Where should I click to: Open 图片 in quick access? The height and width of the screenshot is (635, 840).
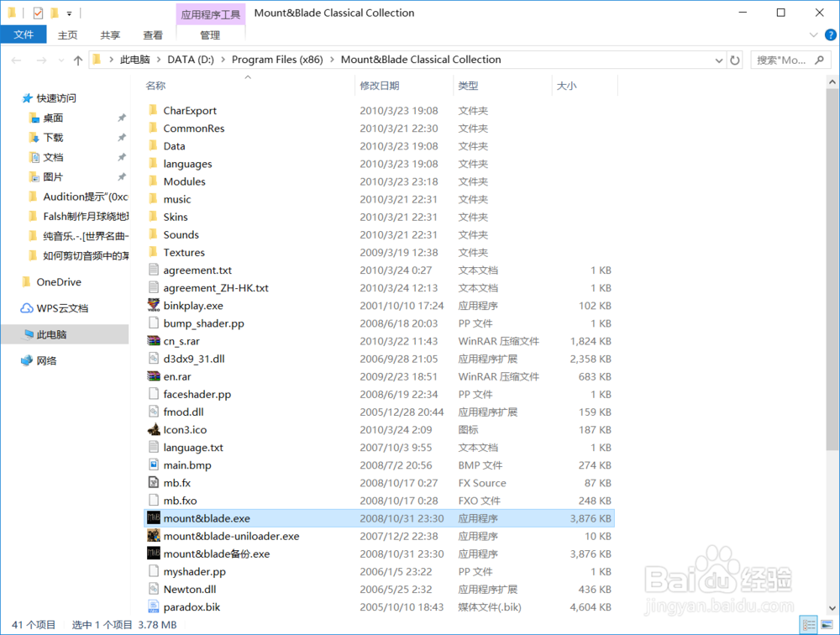(53, 177)
